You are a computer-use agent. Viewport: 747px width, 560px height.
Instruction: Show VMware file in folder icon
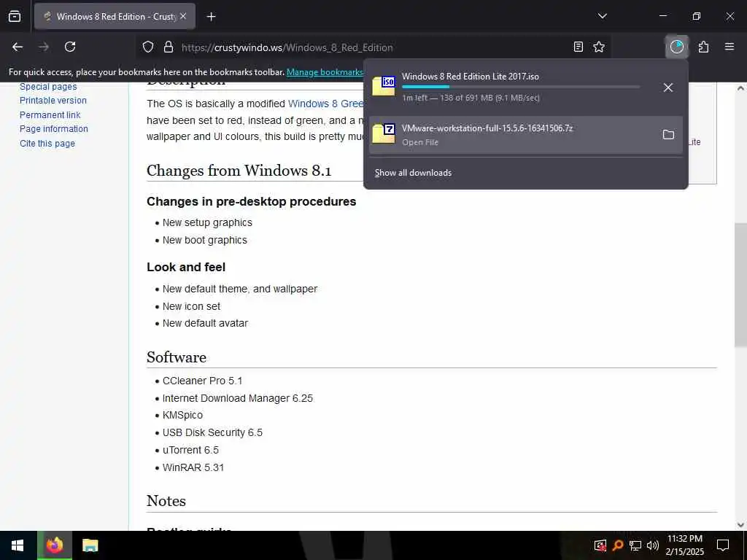(x=668, y=135)
